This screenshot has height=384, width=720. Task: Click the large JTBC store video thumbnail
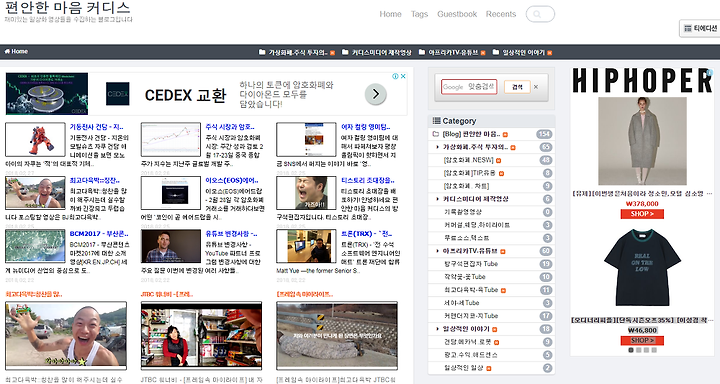[202, 336]
